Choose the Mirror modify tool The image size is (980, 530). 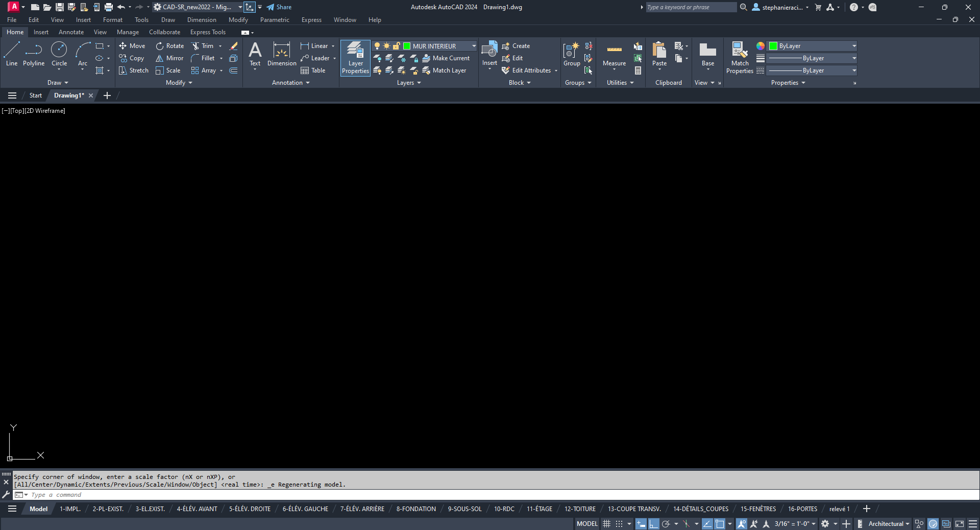169,58
